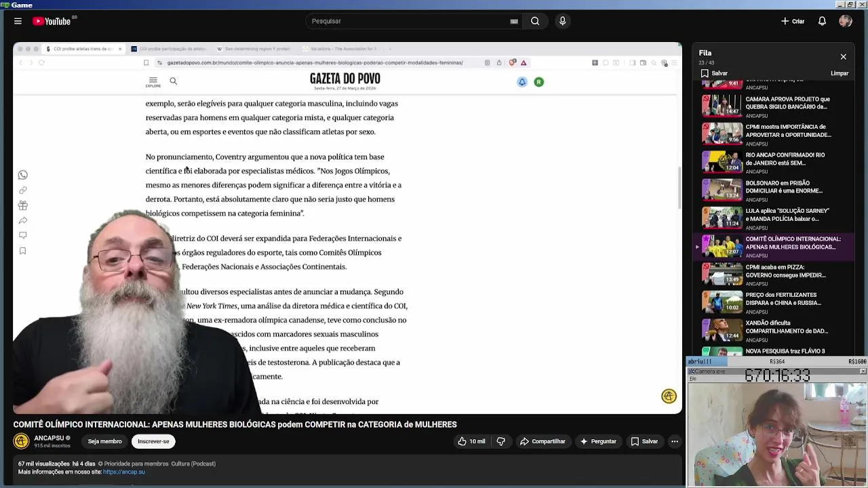Play 'RIO ANCAP CONFIRMADO' queue video
Screen dimensions: 868x488
tap(773, 161)
